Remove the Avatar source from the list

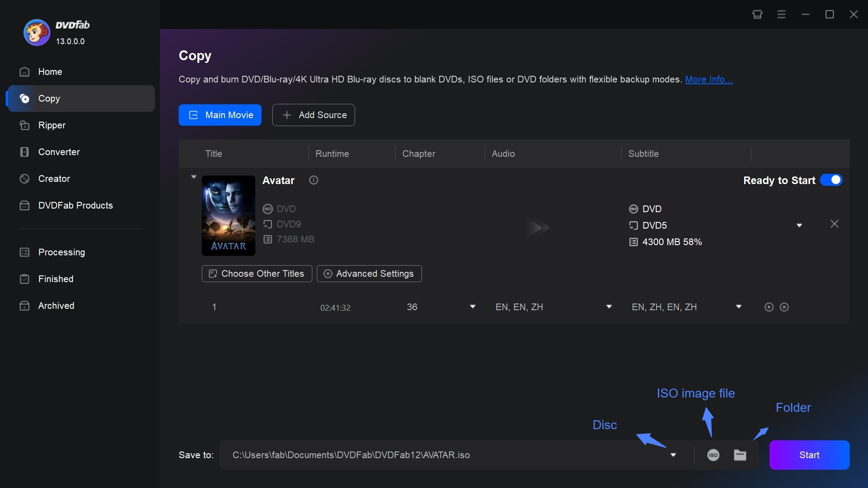(834, 224)
